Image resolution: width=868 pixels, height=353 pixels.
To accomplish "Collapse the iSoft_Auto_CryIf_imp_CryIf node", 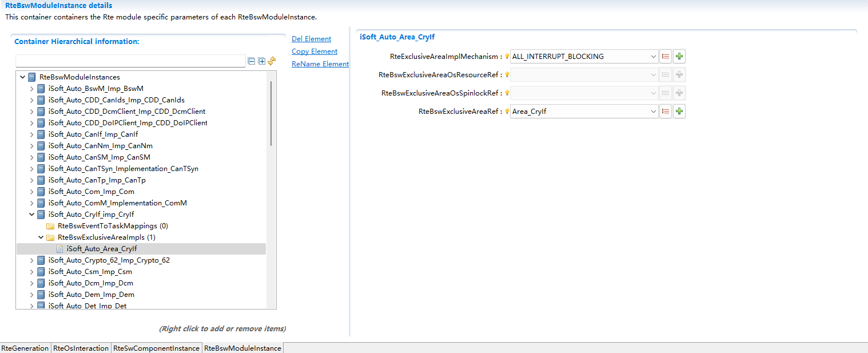I will pos(32,215).
